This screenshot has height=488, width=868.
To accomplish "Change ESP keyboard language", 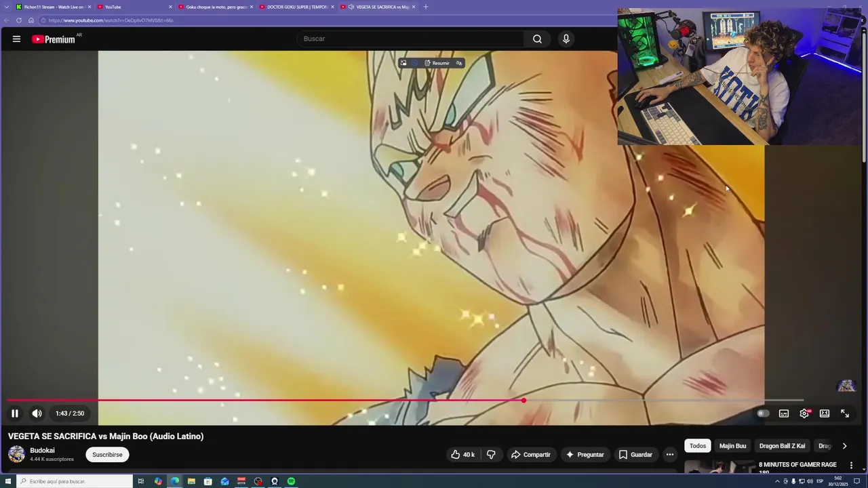I will tap(820, 481).
